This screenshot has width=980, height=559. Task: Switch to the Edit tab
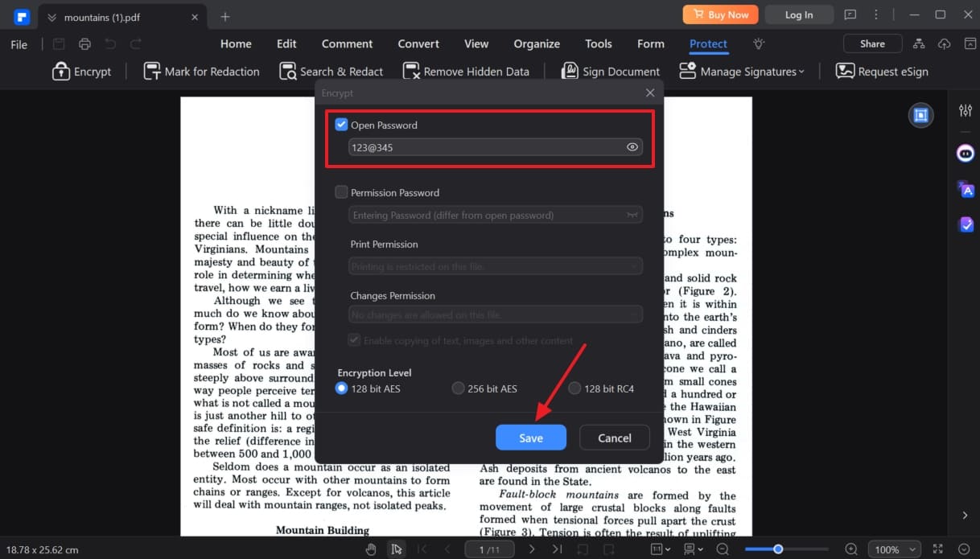[x=286, y=44]
